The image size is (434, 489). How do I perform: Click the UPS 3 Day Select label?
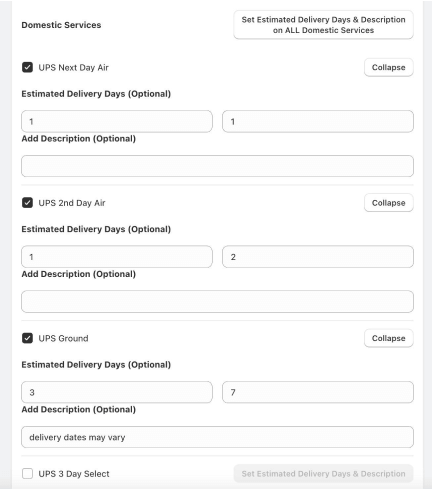click(x=74, y=474)
